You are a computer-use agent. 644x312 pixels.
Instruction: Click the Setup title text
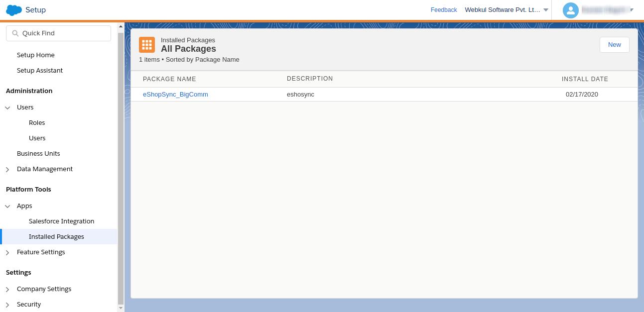tap(35, 10)
